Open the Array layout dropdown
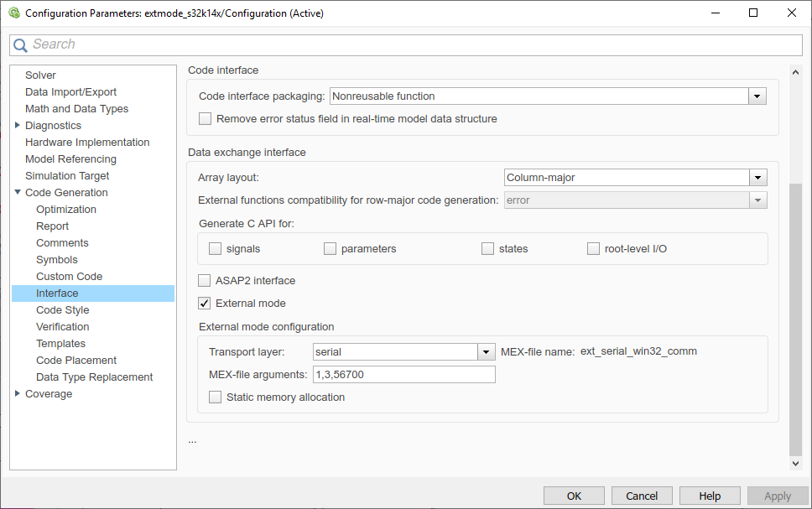Screen dimensions: 812x509 coord(757,177)
